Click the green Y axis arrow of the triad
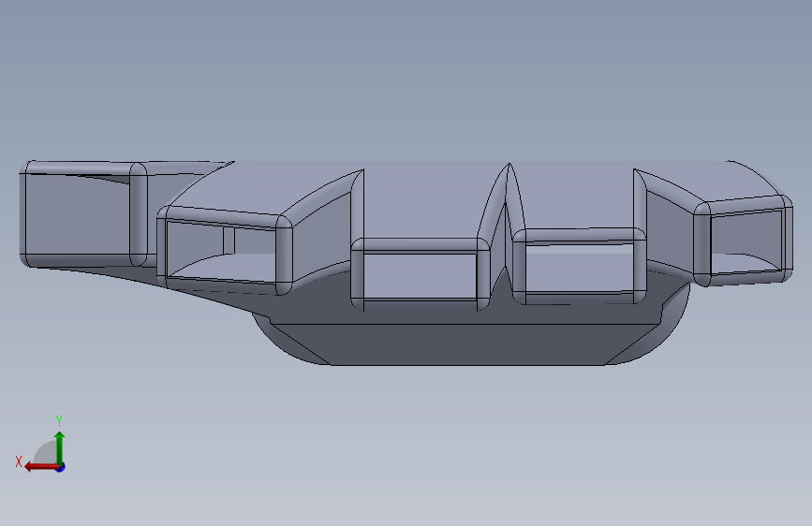Image resolution: width=812 pixels, height=526 pixels. coord(60,448)
